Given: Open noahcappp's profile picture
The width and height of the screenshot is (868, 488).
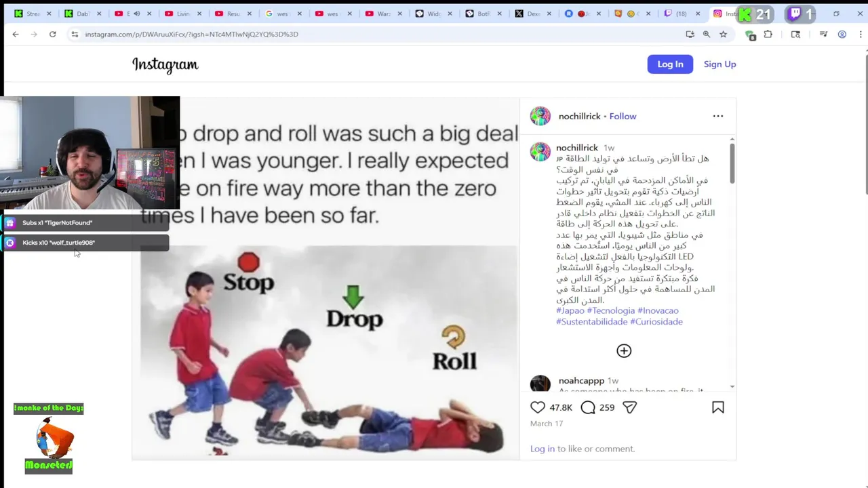Looking at the screenshot, I should pos(540,384).
